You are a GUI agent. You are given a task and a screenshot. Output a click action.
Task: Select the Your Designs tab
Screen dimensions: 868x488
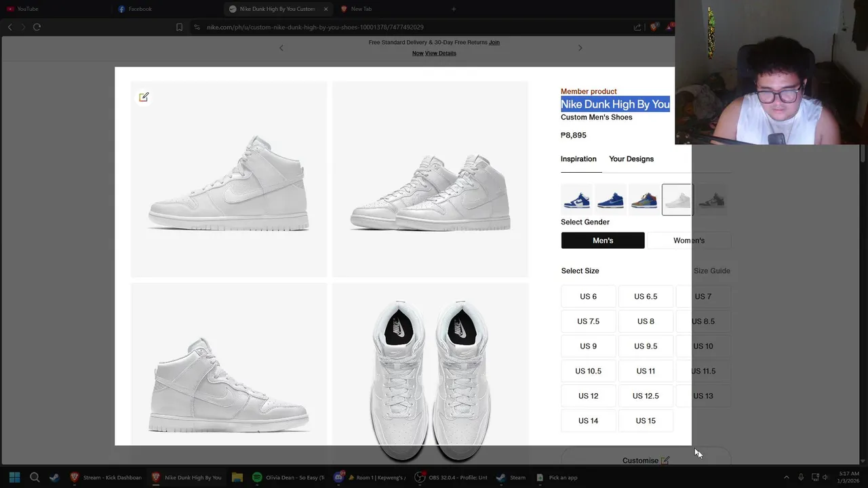[x=631, y=159]
